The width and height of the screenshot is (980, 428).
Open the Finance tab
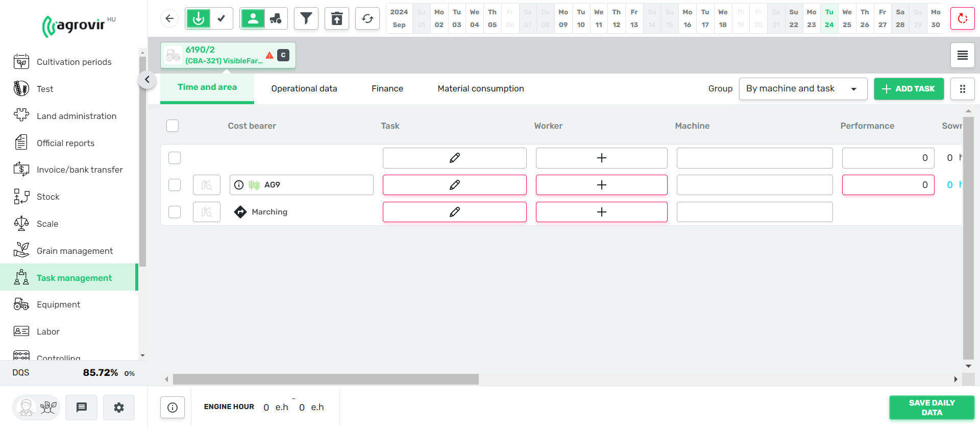387,89
